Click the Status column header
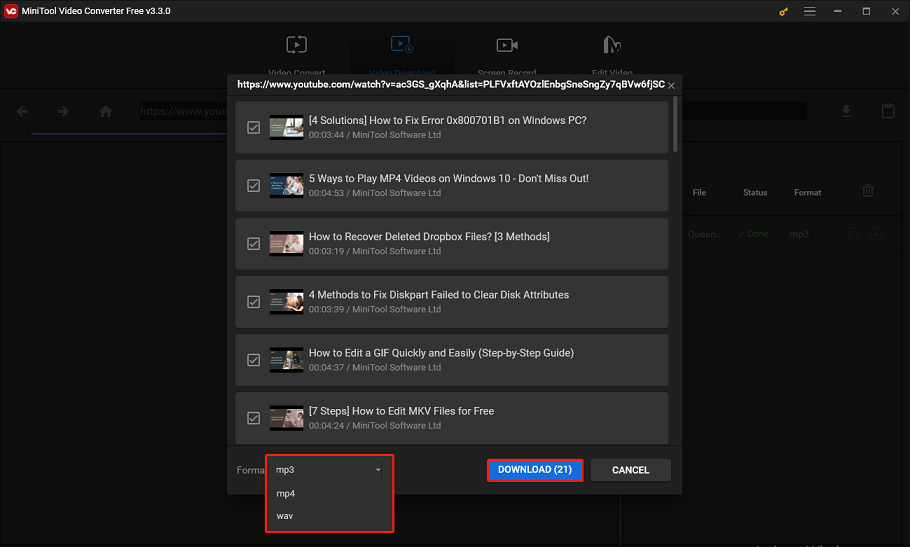910x547 pixels. (x=755, y=193)
